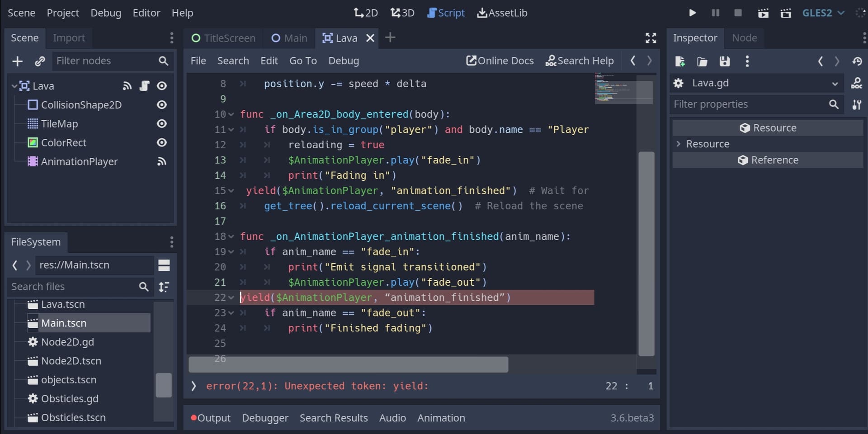Click the Search files field

coord(80,287)
